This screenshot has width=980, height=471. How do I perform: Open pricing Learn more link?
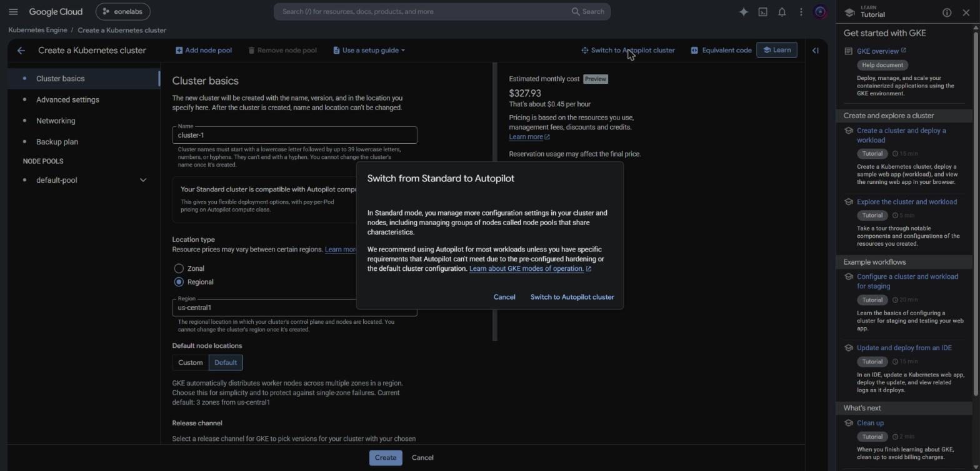pyautogui.click(x=529, y=137)
